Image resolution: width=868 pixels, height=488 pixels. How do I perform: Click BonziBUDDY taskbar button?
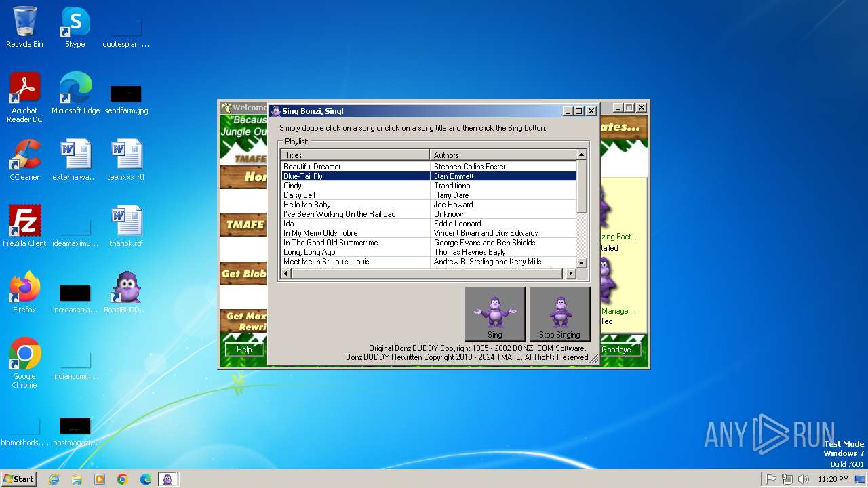168,479
